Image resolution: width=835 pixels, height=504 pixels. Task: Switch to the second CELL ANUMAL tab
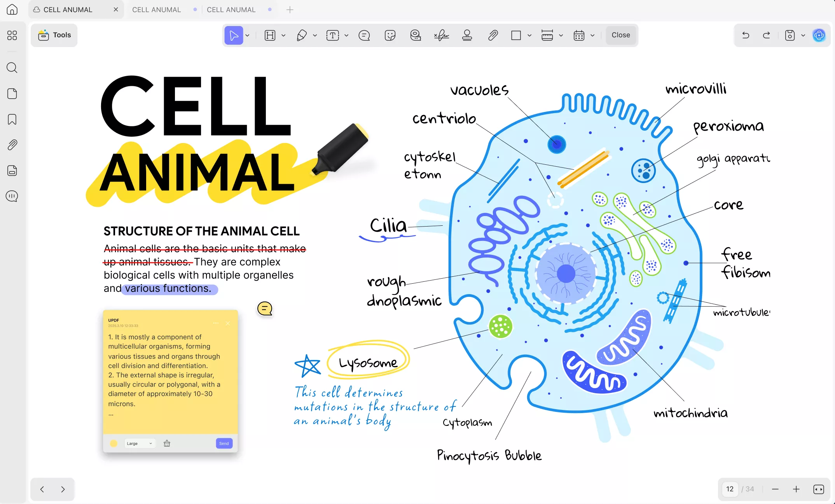157,10
